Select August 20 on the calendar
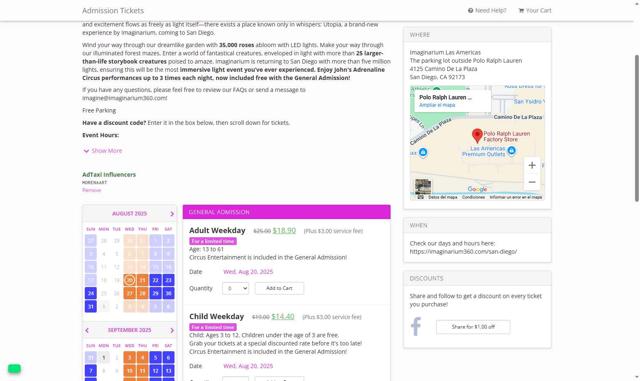640x381 pixels. pyautogui.click(x=130, y=280)
